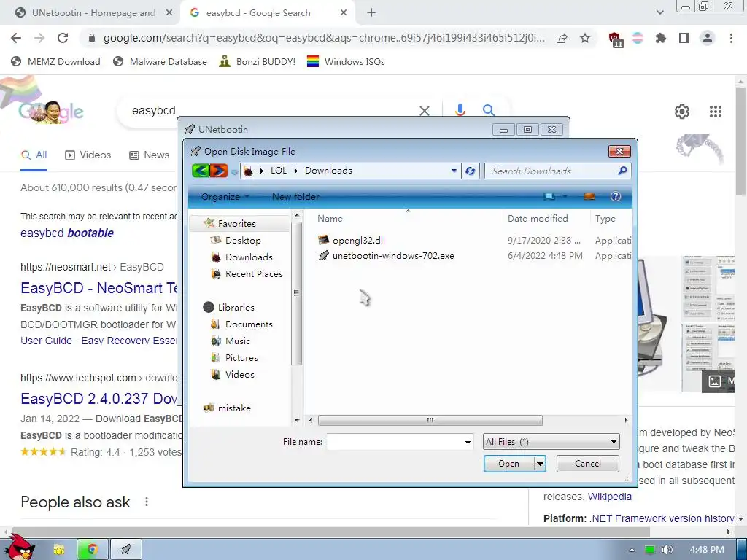Viewport: 747px width, 560px height.
Task: Open the Bonzi BUDDY! bookmark
Action: (x=258, y=61)
